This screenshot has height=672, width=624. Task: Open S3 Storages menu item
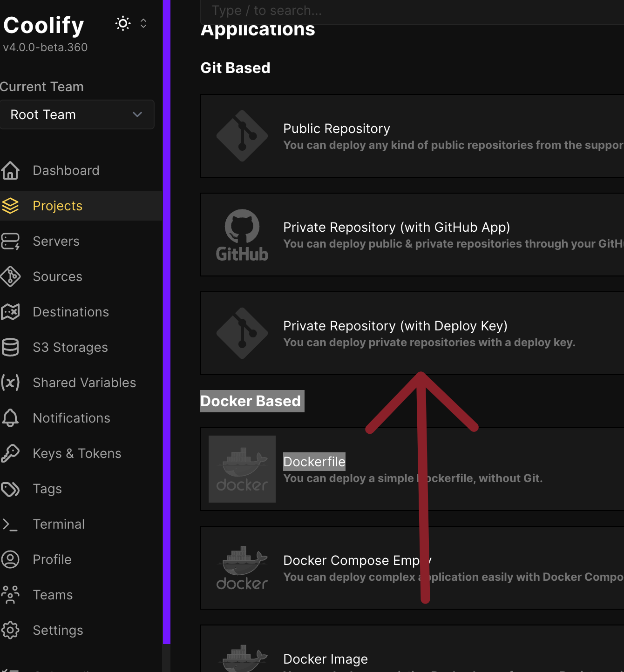(70, 347)
